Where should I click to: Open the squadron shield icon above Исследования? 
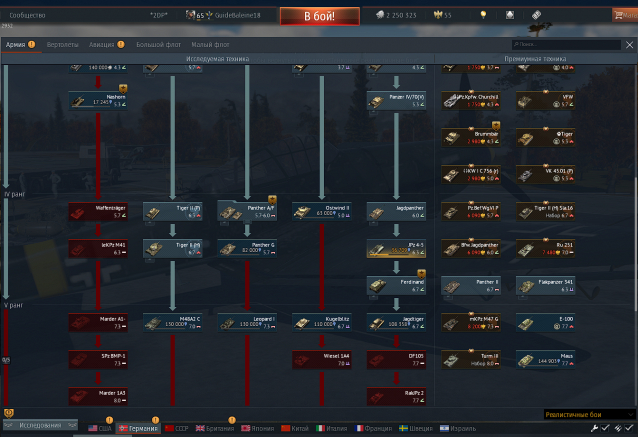(x=9, y=413)
